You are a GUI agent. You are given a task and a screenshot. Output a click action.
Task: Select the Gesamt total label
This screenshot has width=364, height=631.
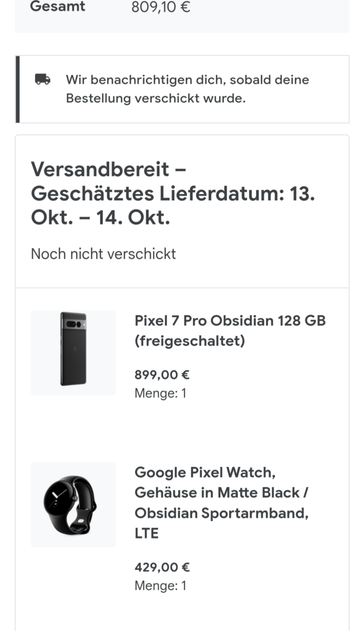57,7
